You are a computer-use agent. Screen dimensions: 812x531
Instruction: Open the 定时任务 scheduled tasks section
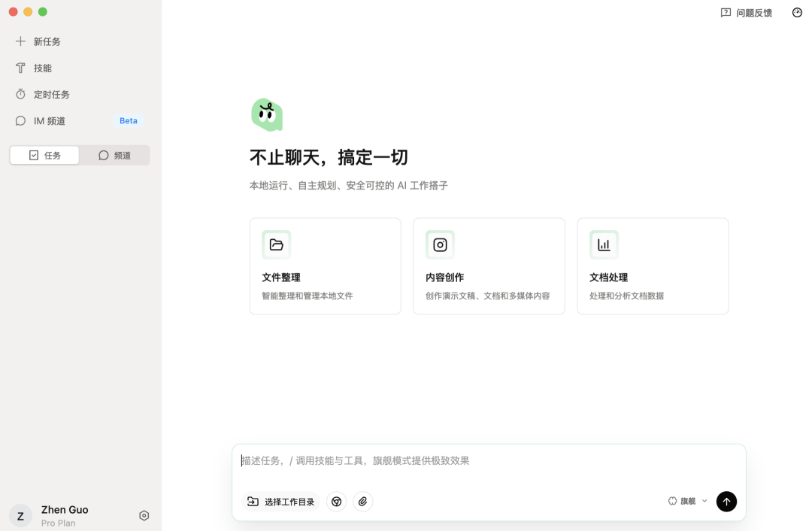[x=50, y=94]
